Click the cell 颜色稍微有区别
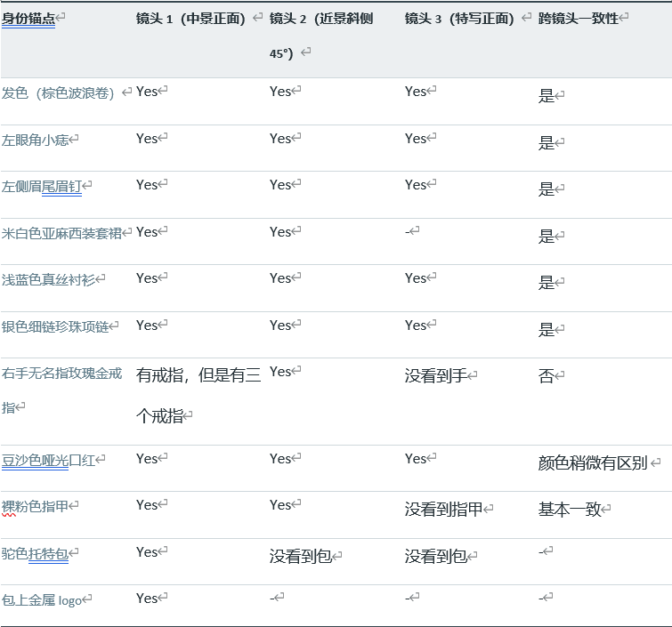 coord(593,463)
